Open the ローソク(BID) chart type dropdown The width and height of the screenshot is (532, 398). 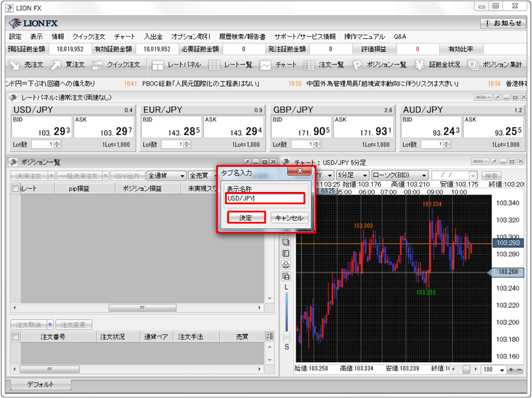tap(400, 175)
